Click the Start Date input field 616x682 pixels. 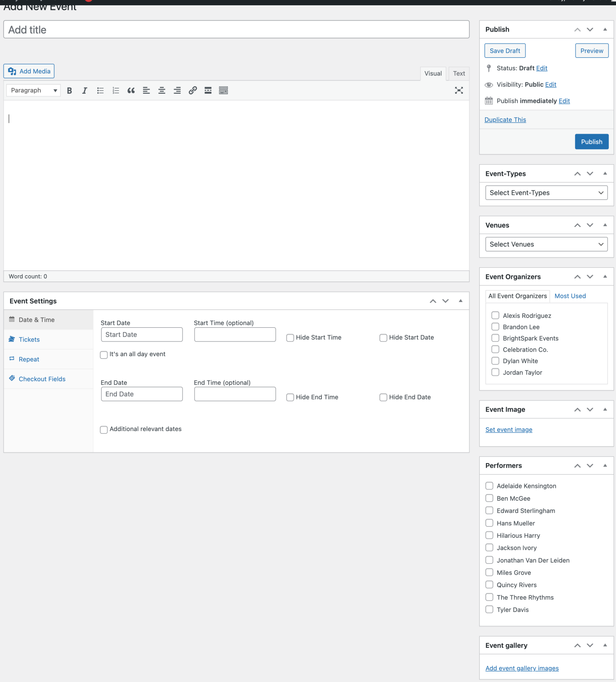click(x=141, y=334)
